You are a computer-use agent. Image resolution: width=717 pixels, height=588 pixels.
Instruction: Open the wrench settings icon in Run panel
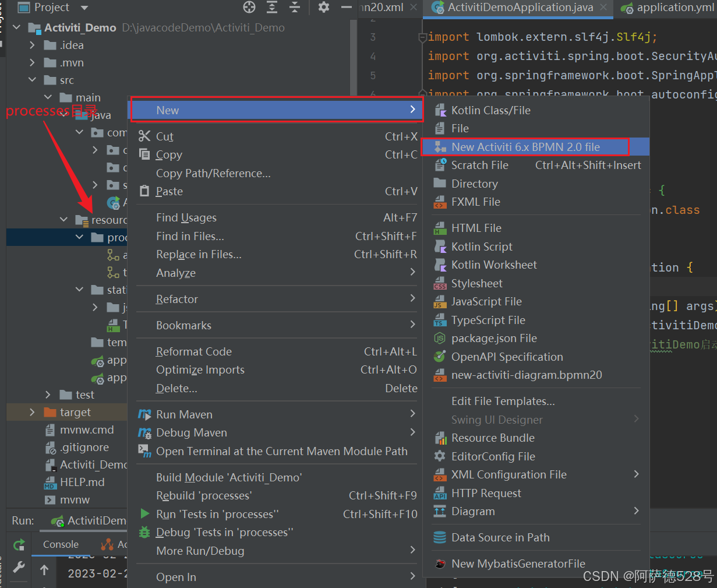18,567
